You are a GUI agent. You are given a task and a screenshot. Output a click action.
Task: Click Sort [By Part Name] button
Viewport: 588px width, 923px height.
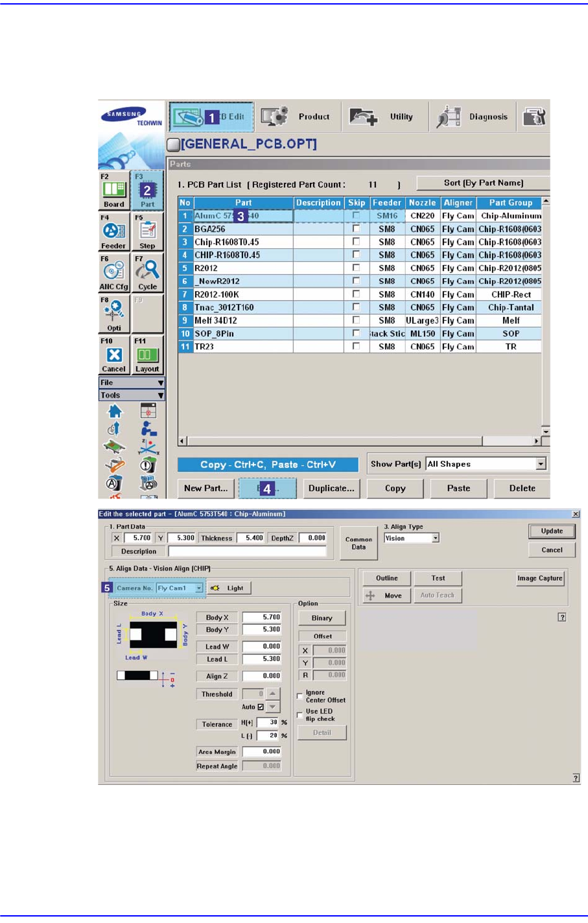[483, 183]
